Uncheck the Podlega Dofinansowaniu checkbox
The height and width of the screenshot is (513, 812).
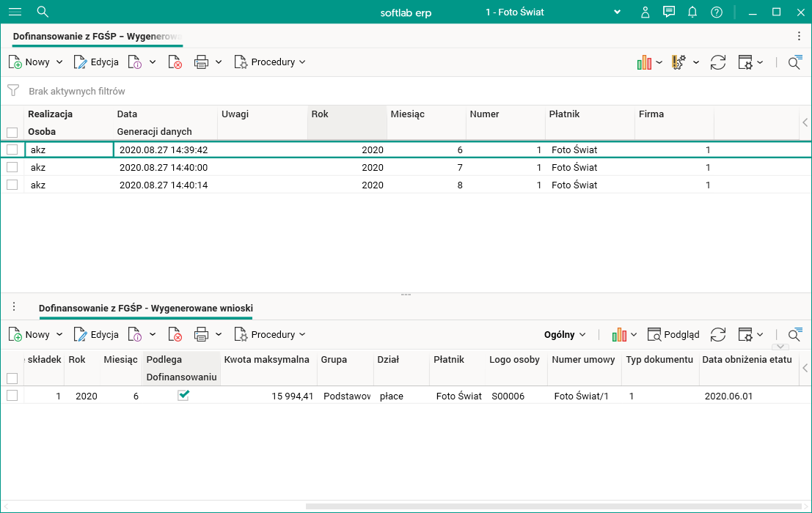click(x=183, y=395)
